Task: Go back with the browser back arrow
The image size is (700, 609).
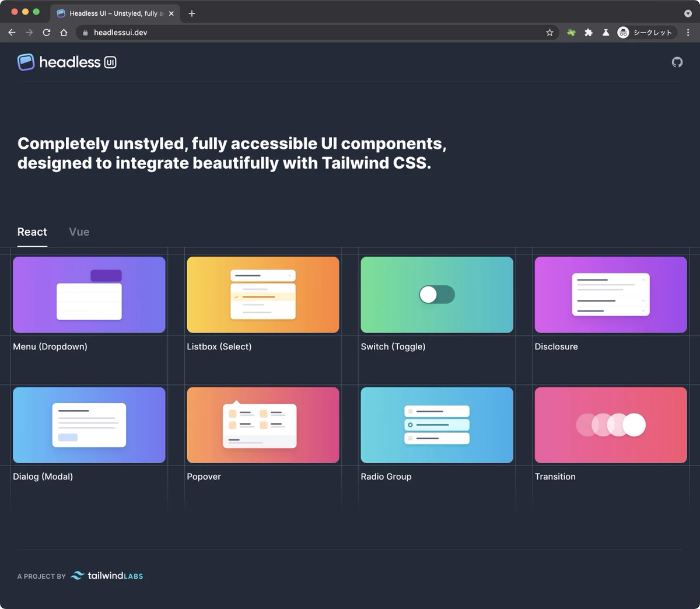Action: [x=12, y=33]
